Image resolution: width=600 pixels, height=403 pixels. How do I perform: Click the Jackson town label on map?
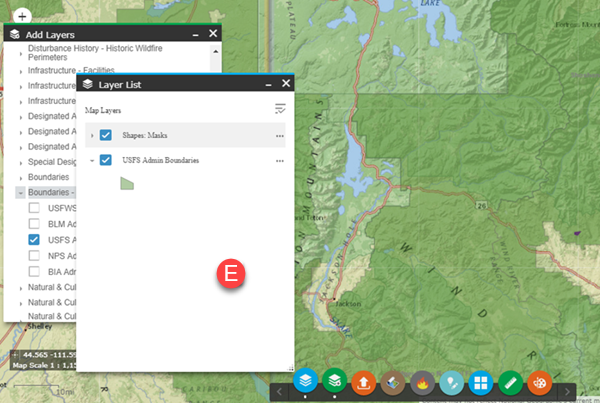coord(348,303)
